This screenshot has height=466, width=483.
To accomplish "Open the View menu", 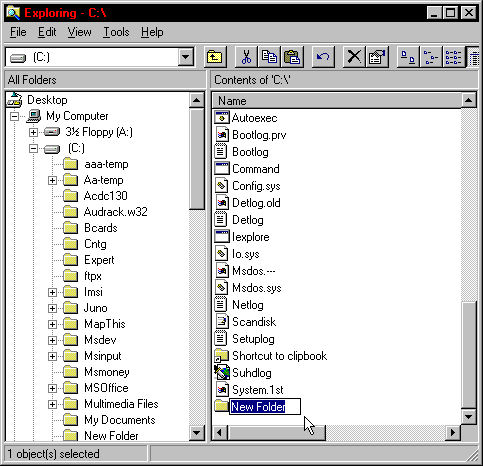I will coord(79,32).
